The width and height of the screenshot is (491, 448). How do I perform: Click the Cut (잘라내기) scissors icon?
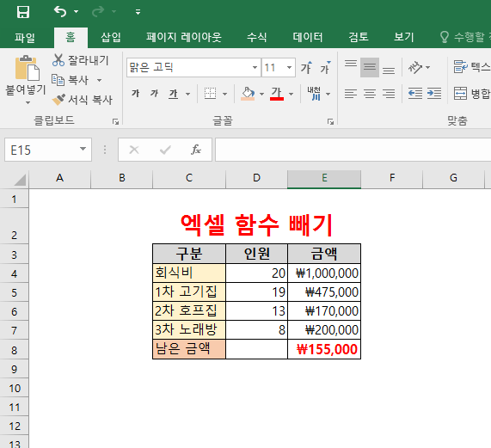[58, 60]
